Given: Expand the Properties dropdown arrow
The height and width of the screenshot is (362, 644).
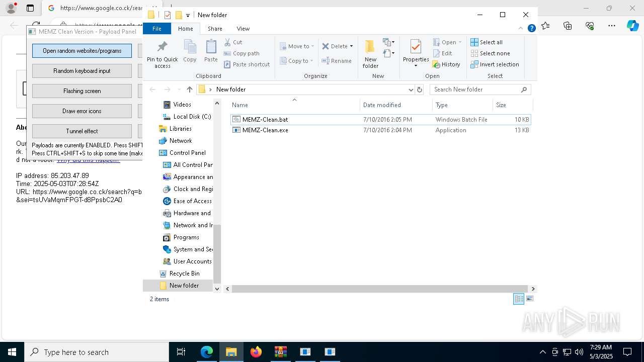Looking at the screenshot, I should click(x=416, y=65).
